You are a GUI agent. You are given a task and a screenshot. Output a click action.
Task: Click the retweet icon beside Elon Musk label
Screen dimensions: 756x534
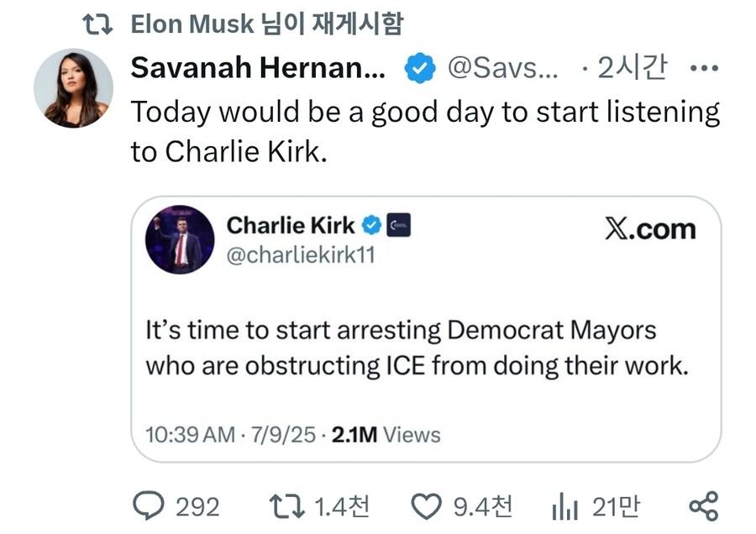(101, 24)
